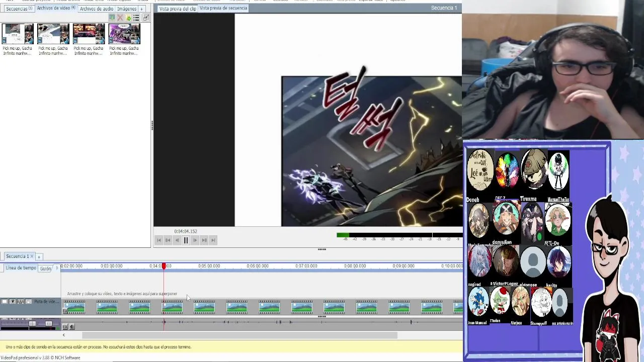Select the first Pick me up video thumbnail
The width and height of the screenshot is (644, 362).
click(18, 34)
